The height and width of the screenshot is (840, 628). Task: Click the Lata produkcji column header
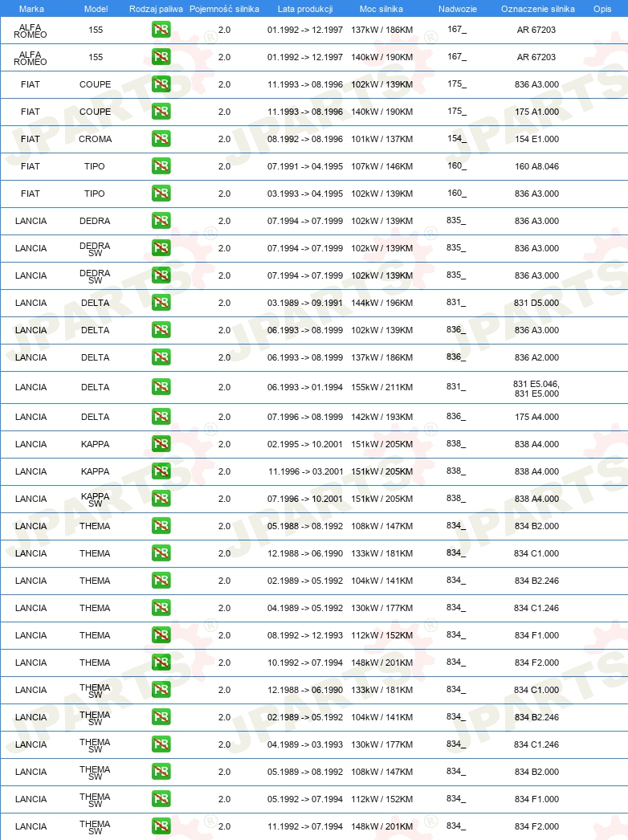click(x=305, y=9)
